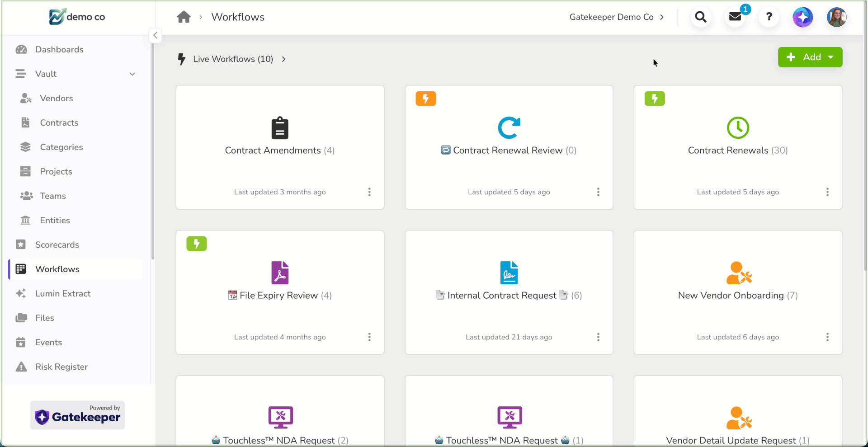868x447 pixels.
Task: Click the Contract Renewal Review refresh icon
Action: click(x=509, y=128)
